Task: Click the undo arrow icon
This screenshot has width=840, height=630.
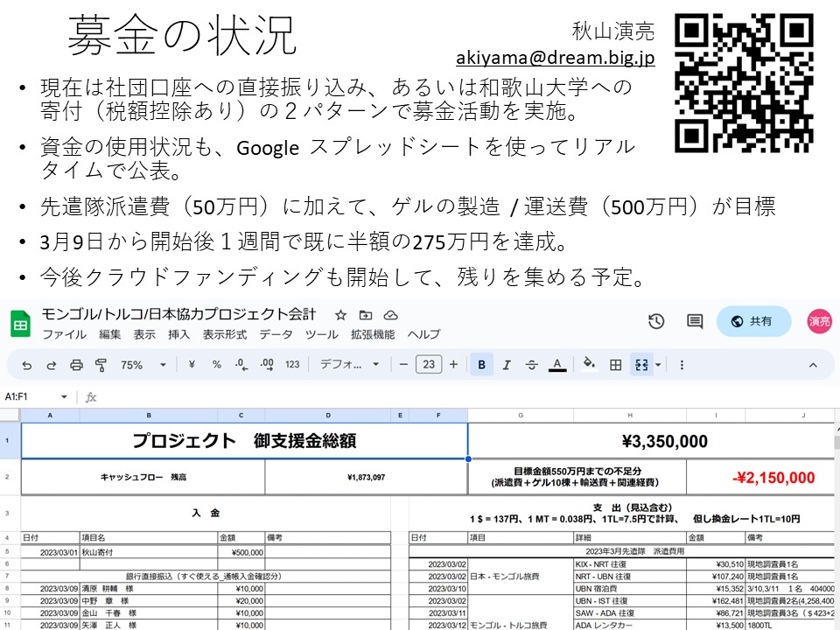Action: coord(27,365)
